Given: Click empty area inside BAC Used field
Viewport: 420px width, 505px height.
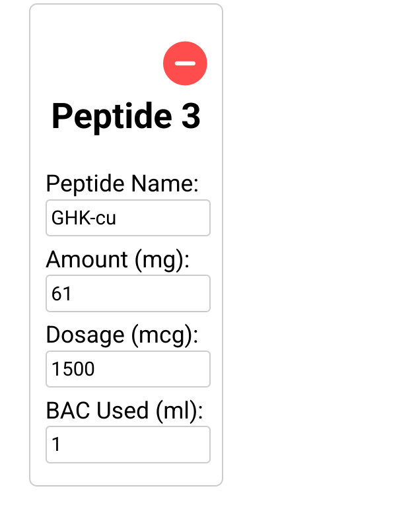Looking at the screenshot, I should tap(135, 445).
